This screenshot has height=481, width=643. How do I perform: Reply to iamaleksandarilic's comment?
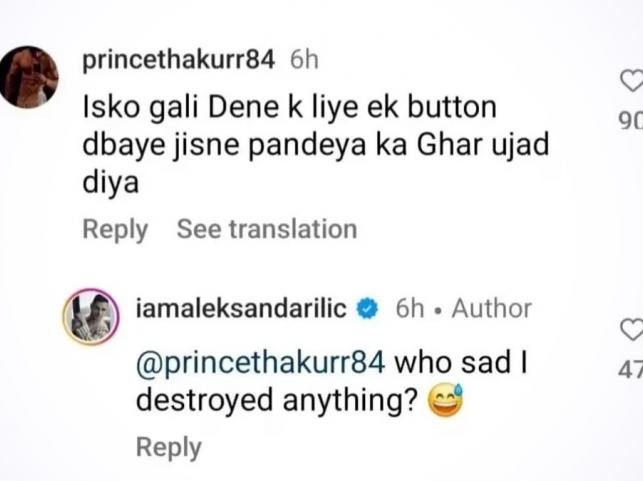pyautogui.click(x=168, y=447)
